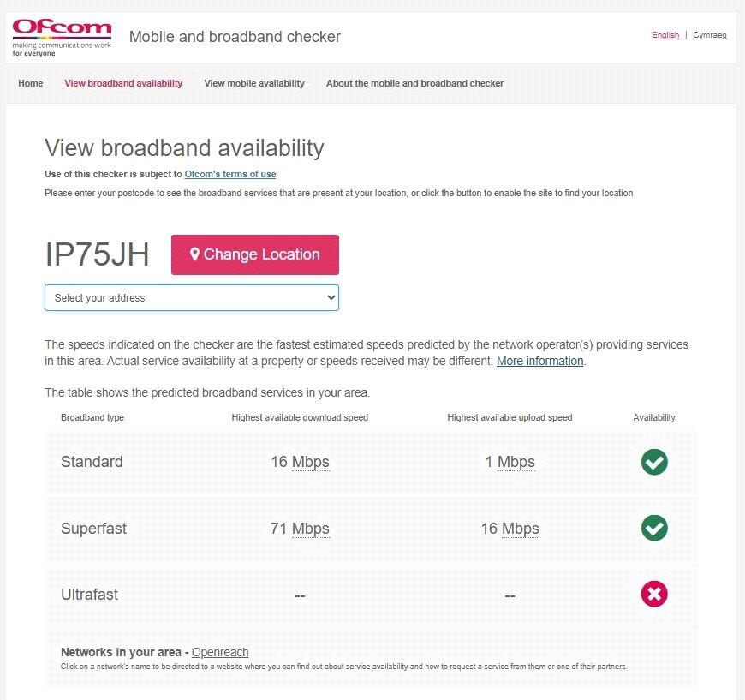Open Ofcom's terms of use link
This screenshot has width=745, height=700.
(230, 175)
